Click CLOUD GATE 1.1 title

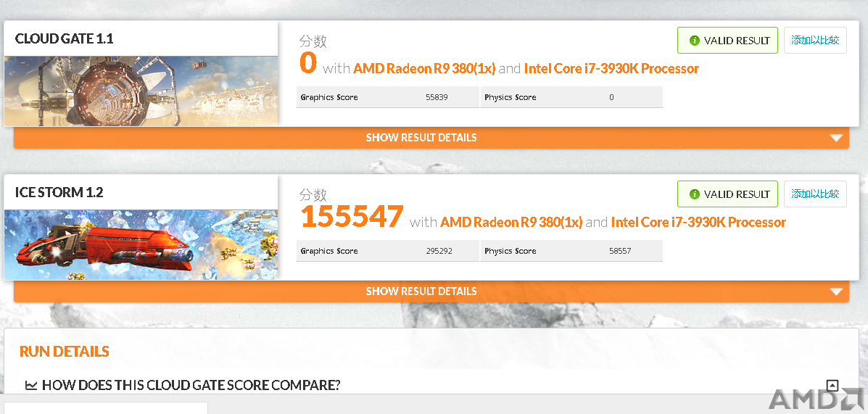65,38
